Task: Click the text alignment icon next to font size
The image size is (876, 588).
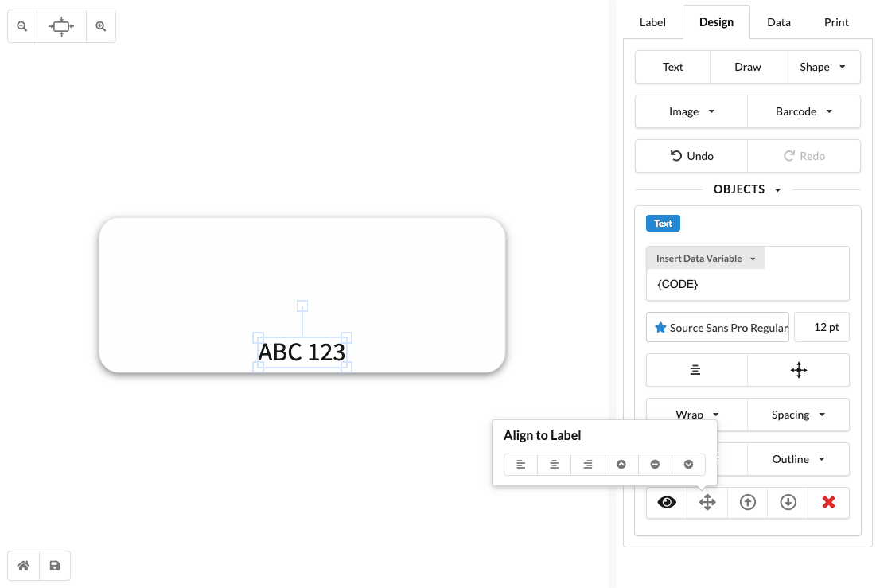Action: (695, 370)
